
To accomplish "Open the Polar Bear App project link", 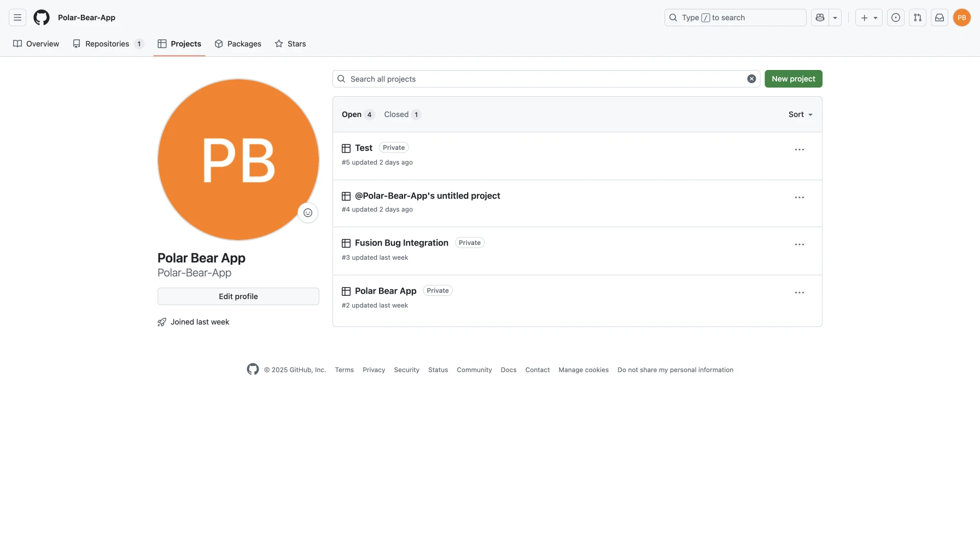I will click(386, 291).
